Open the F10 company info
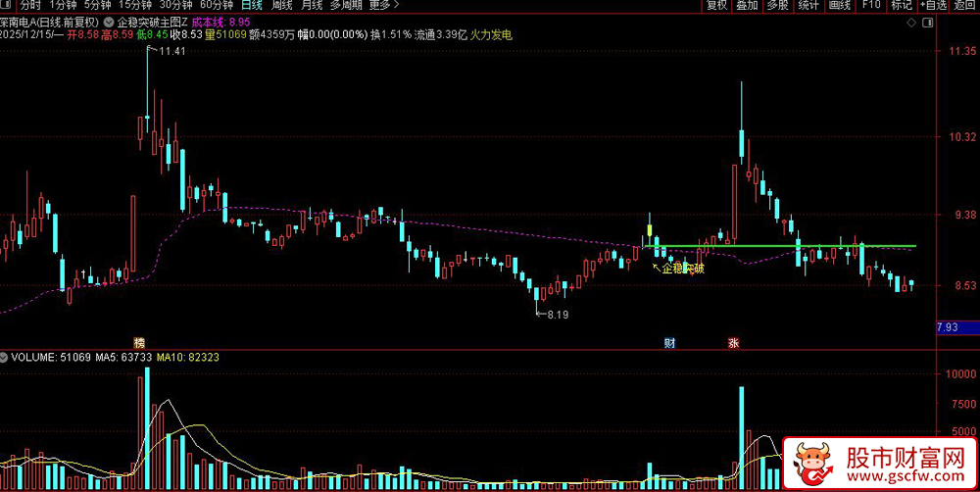980x492 pixels. (870, 5)
